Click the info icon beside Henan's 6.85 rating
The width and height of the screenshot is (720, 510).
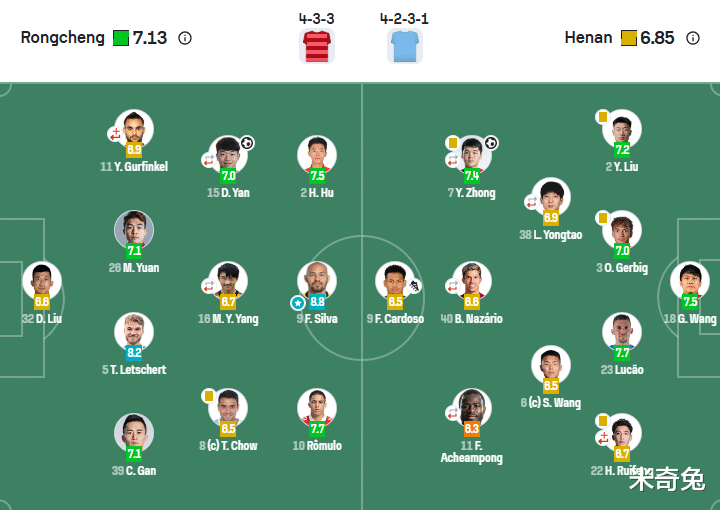tap(693, 38)
